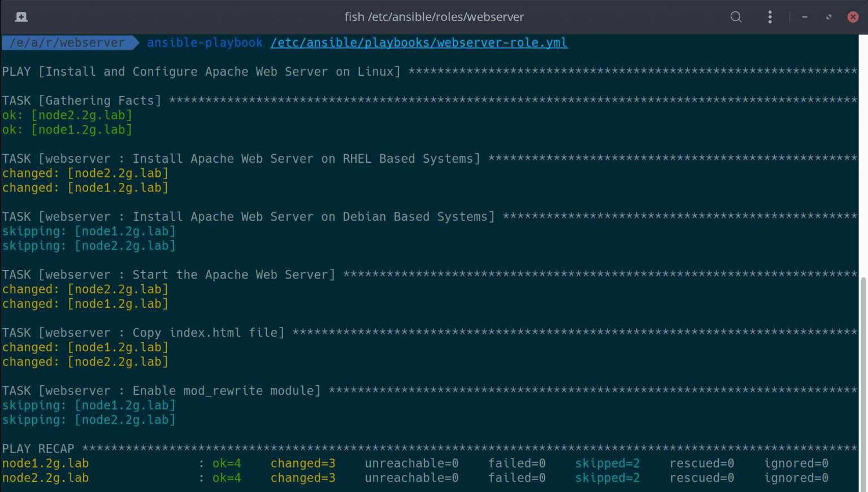868x492 pixels.
Task: Click ignored=0 in node1 recap row
Action: [796, 463]
